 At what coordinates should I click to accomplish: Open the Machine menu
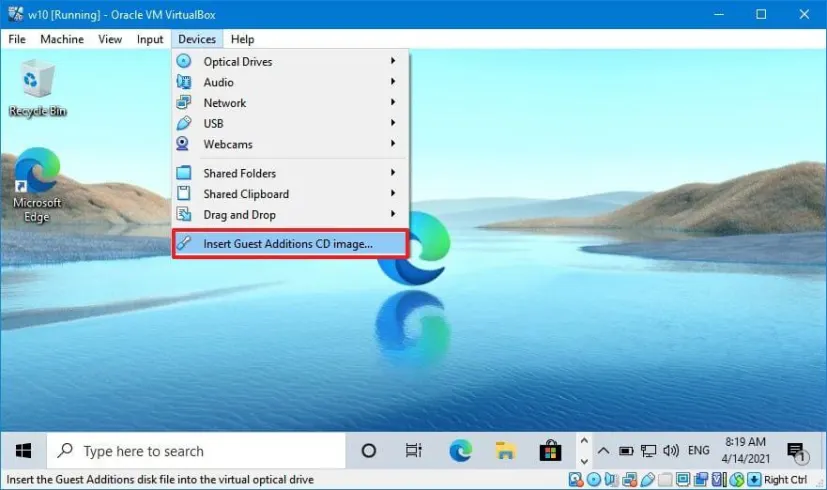click(62, 39)
